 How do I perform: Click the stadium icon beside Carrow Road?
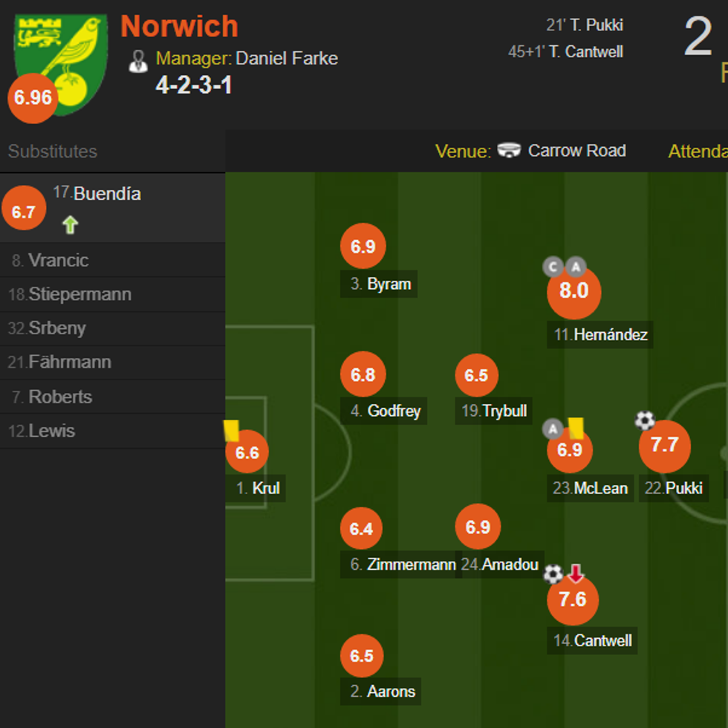click(510, 151)
